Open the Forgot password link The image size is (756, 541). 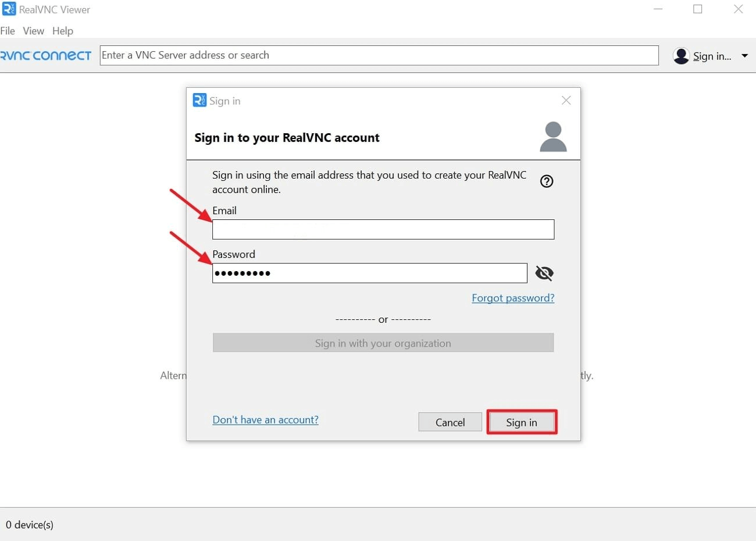[513, 298]
